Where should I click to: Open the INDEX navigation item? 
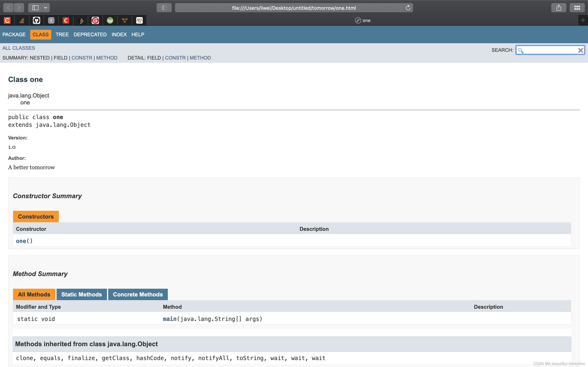tap(119, 34)
